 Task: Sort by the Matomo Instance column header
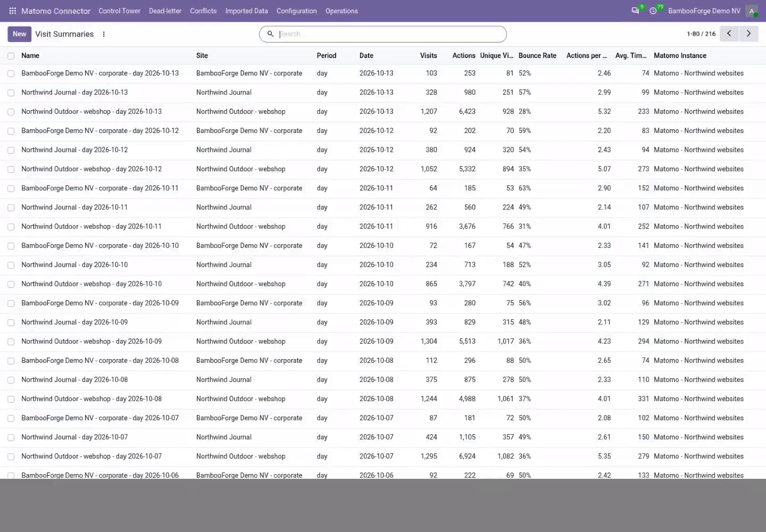[680, 55]
